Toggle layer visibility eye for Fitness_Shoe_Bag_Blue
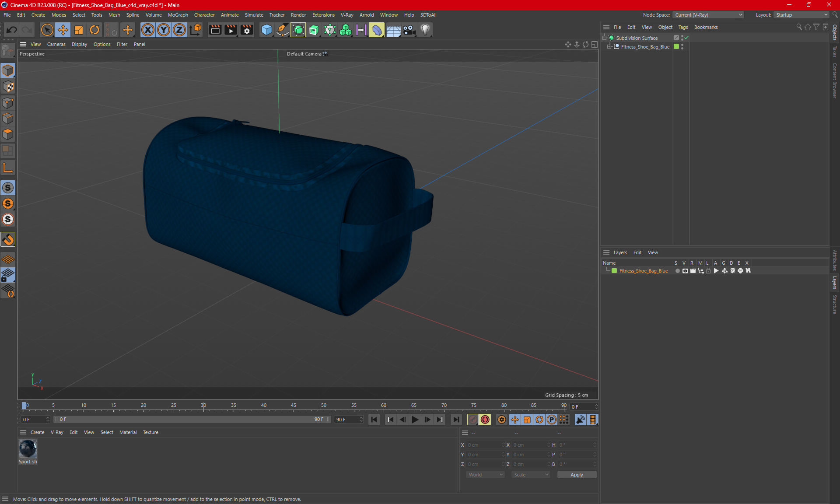 (685, 271)
